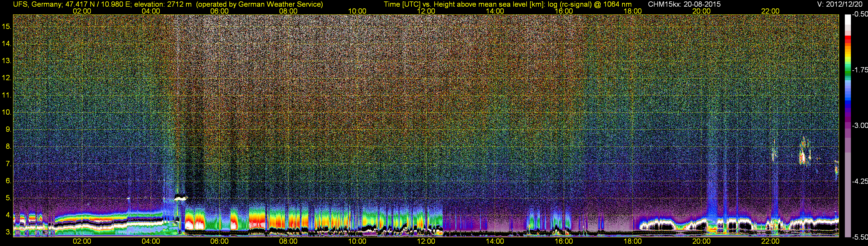The height and width of the screenshot is (246, 868).
Task: Click the '18:00' label on the upper time axis
Action: click(632, 11)
